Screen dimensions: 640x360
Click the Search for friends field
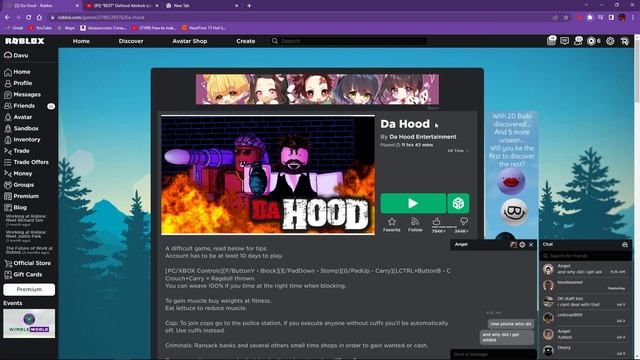[x=585, y=256]
